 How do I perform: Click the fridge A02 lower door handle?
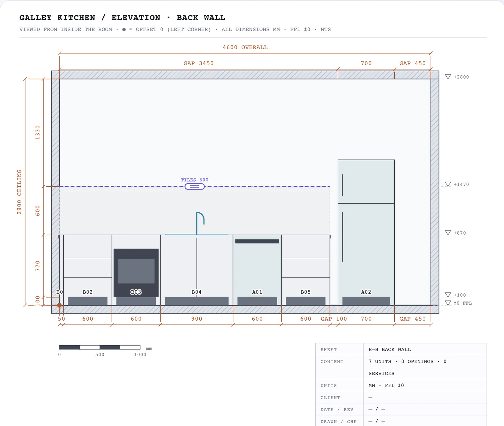343,237
